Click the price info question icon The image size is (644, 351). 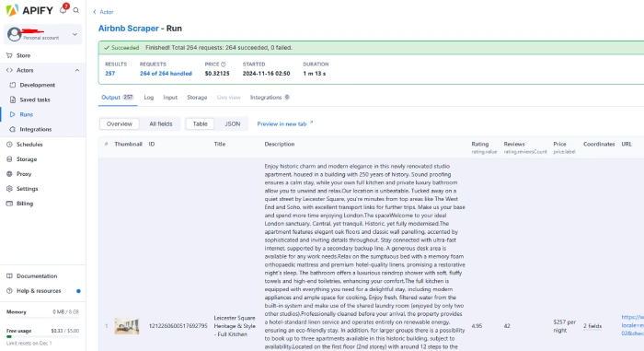pyautogui.click(x=224, y=64)
